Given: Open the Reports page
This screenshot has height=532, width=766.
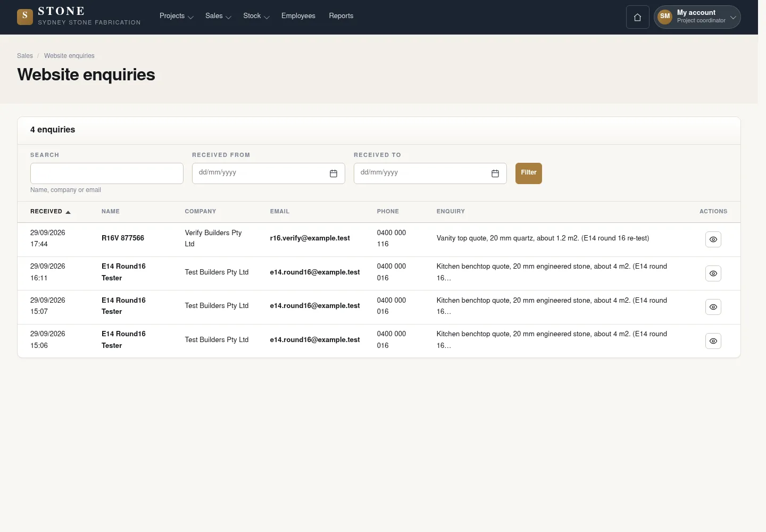Looking at the screenshot, I should tap(341, 16).
